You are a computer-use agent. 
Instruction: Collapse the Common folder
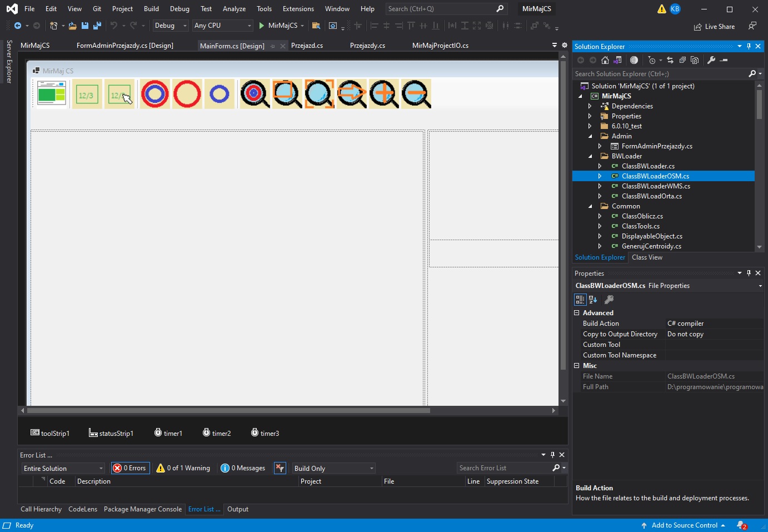pyautogui.click(x=590, y=206)
